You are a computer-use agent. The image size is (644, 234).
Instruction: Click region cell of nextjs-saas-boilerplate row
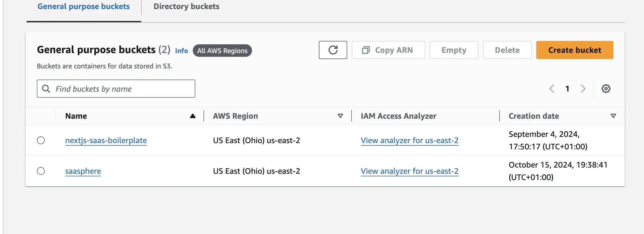pyautogui.click(x=257, y=140)
